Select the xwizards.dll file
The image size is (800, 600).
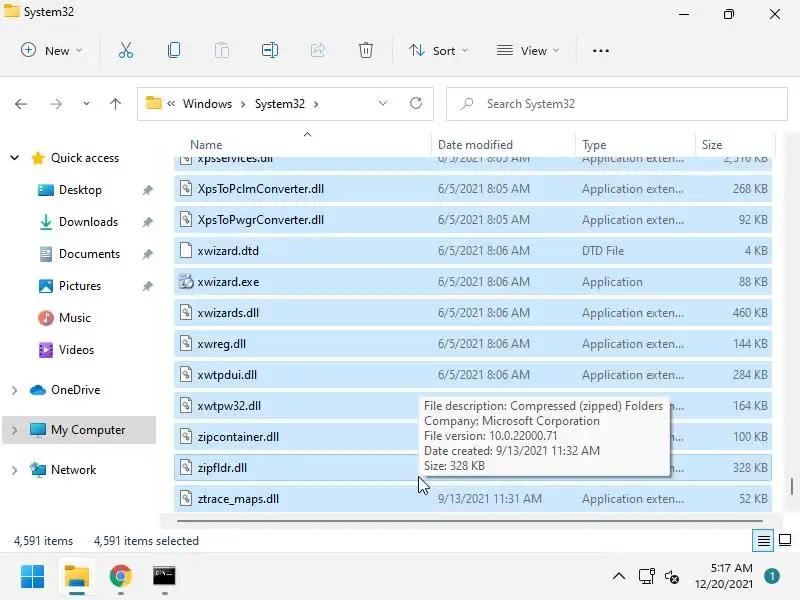point(472,313)
